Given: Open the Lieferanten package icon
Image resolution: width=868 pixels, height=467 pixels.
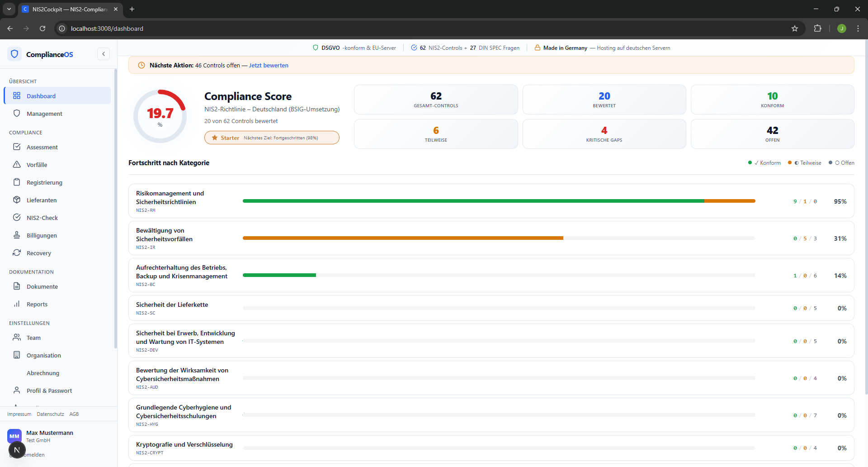Looking at the screenshot, I should point(17,200).
